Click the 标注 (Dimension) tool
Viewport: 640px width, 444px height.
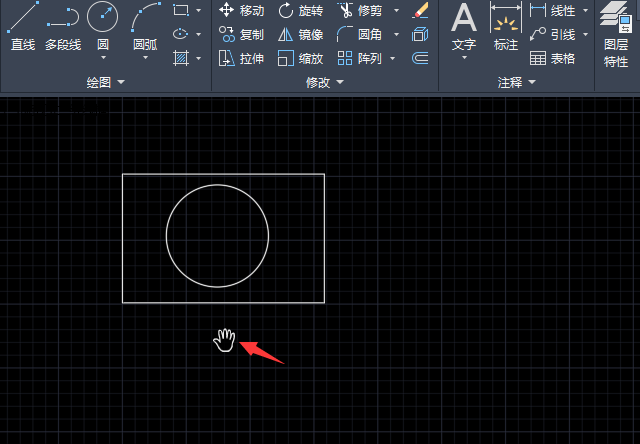pos(506,26)
